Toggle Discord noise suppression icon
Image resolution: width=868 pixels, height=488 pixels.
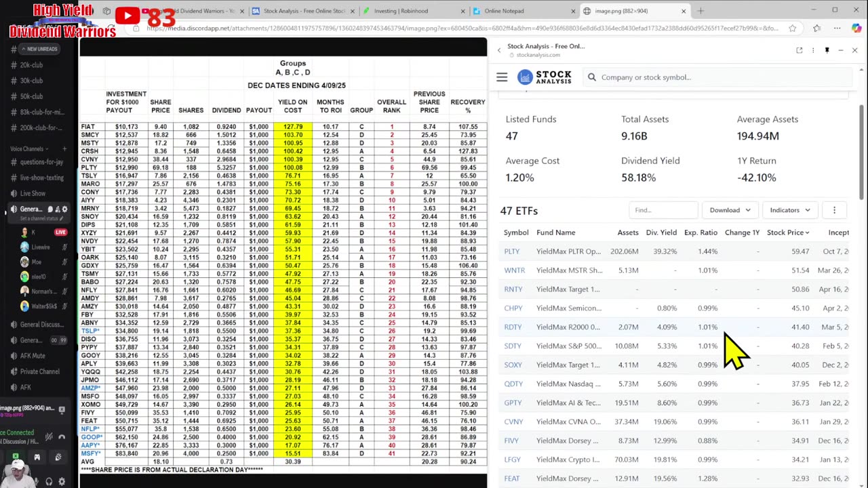[49, 436]
